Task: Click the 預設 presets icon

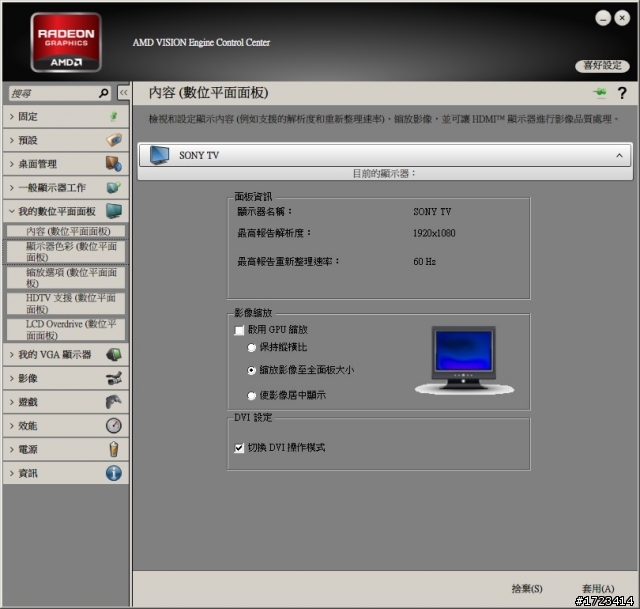Action: click(x=114, y=140)
